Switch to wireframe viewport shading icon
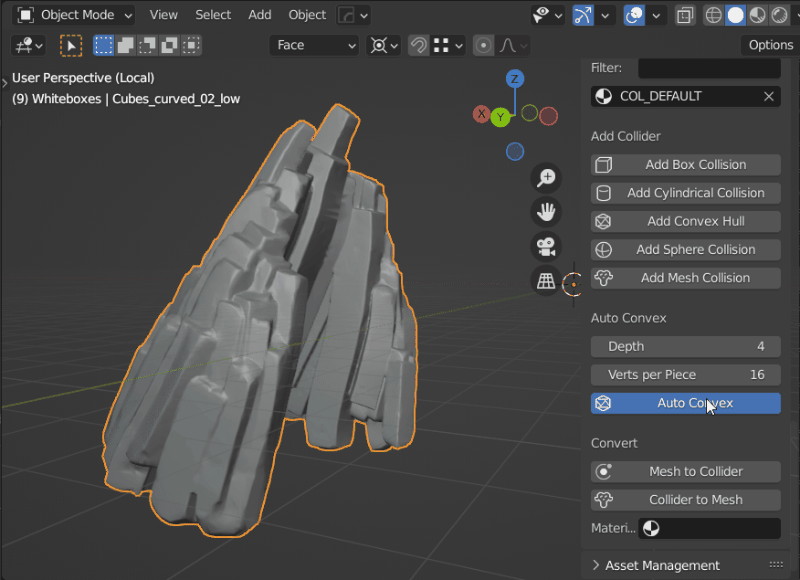The width and height of the screenshot is (800, 580). coord(713,15)
